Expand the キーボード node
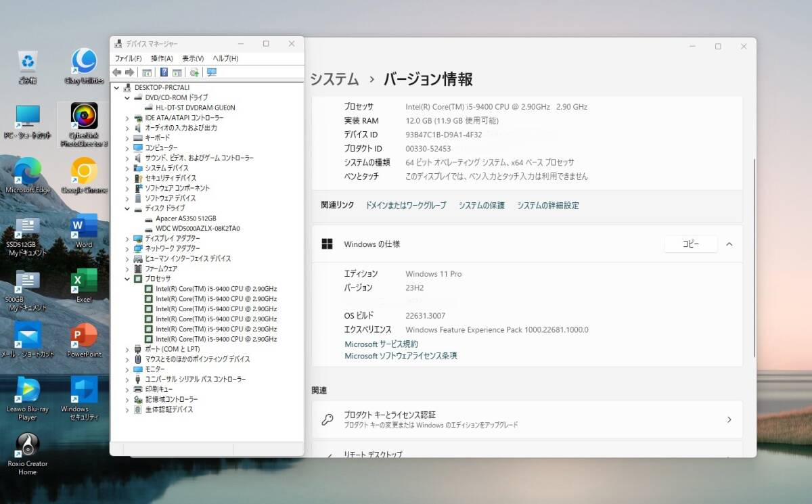 point(127,138)
